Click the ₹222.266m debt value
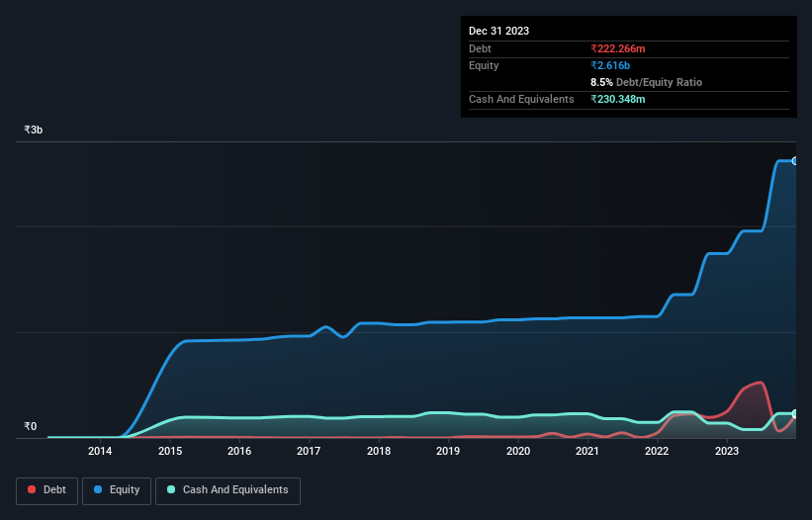This screenshot has width=812, height=520. click(618, 48)
